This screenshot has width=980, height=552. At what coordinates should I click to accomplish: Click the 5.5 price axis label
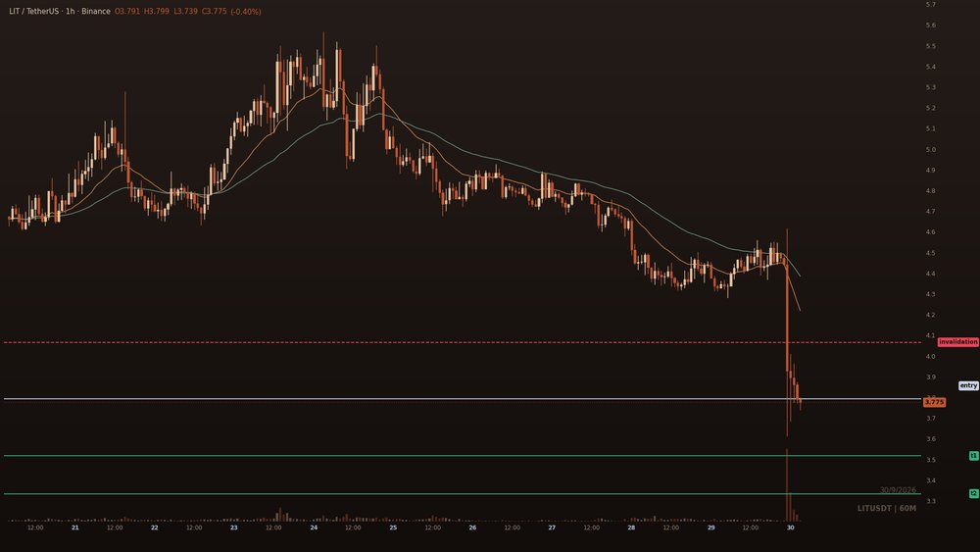coord(931,46)
